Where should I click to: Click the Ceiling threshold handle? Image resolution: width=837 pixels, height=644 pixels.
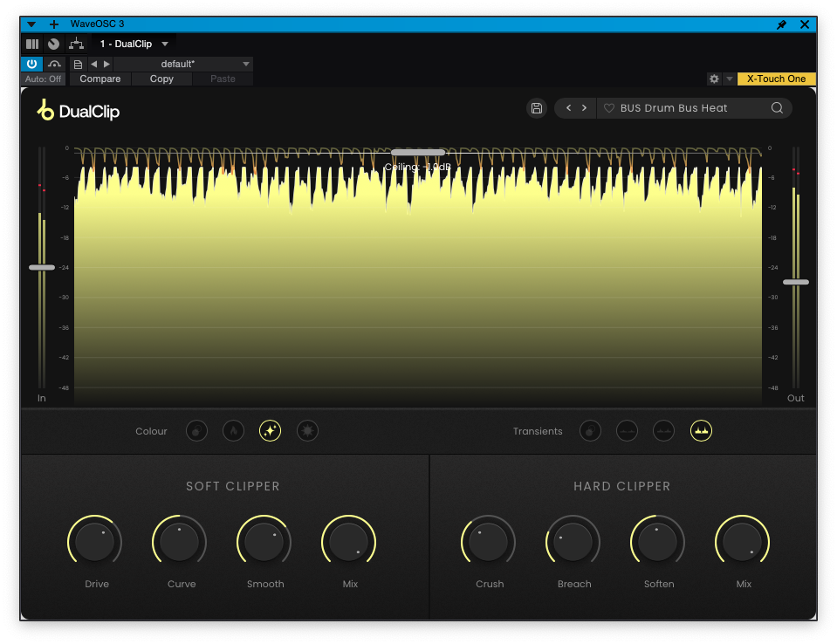[x=418, y=153]
